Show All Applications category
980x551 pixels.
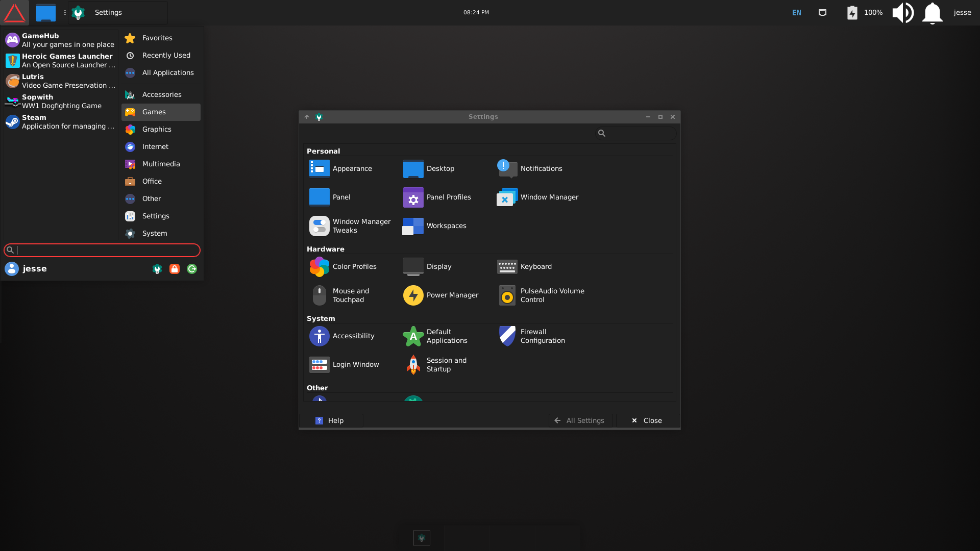[x=161, y=72]
